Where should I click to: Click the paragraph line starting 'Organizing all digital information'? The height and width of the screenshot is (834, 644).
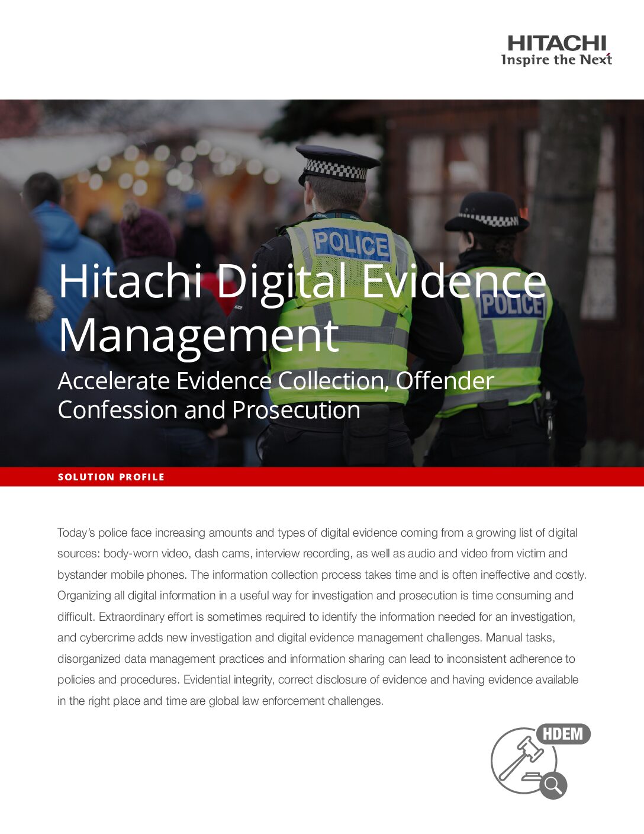pos(315,595)
